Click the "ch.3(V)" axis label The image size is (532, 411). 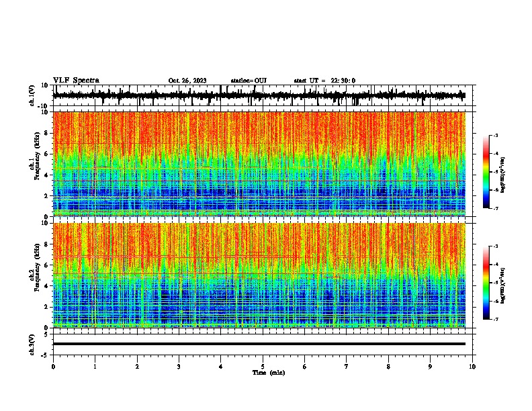[32, 345]
